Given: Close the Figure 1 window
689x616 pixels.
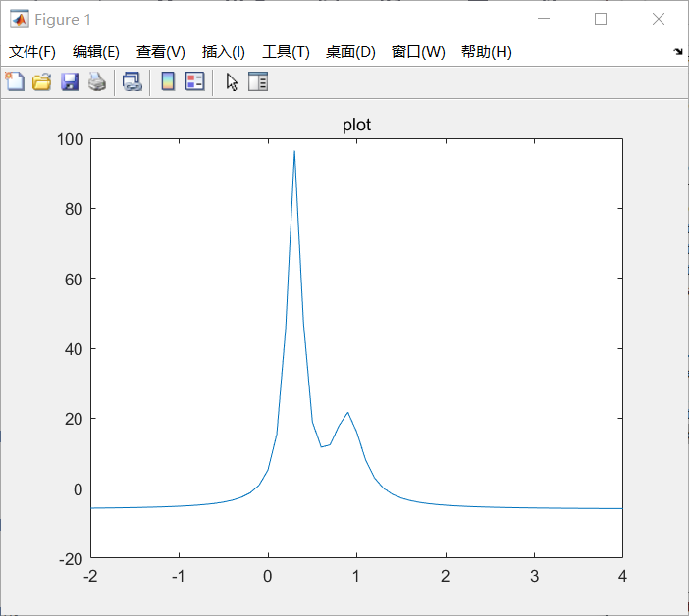Looking at the screenshot, I should pos(659,19).
